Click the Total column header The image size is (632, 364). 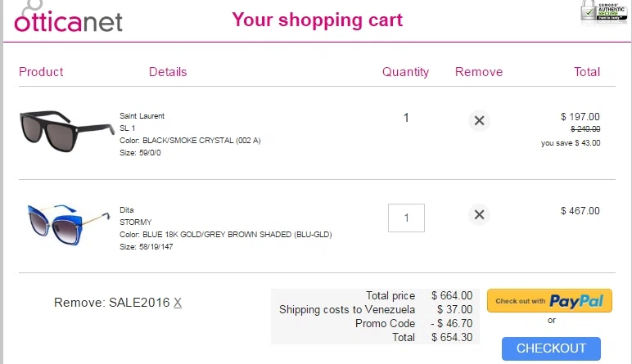coord(587,72)
